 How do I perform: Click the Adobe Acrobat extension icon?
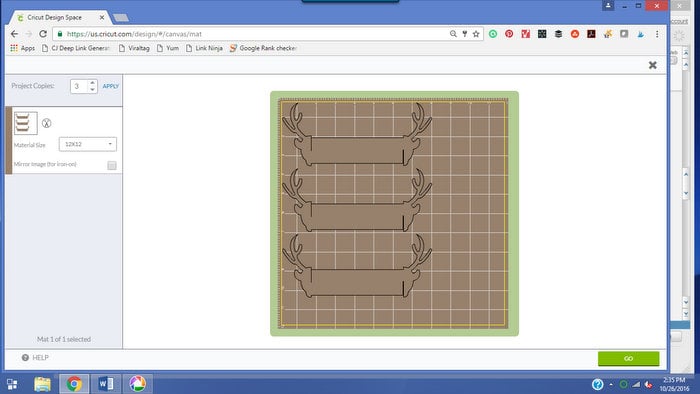click(591, 34)
